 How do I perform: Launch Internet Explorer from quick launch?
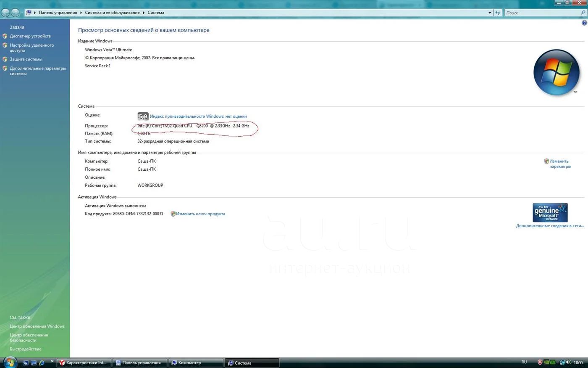[42, 363]
